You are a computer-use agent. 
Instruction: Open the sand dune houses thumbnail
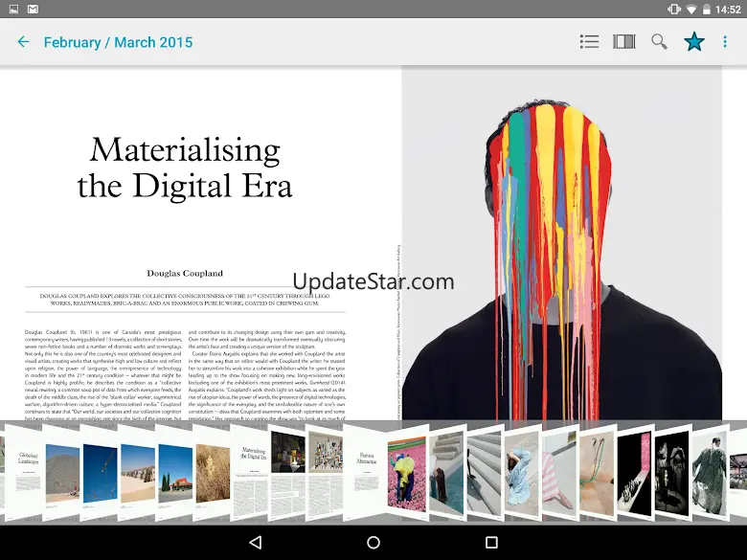coord(137,472)
